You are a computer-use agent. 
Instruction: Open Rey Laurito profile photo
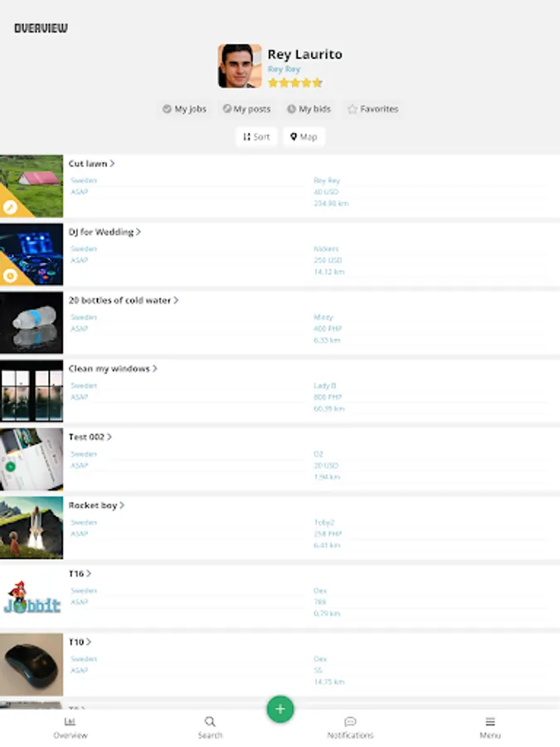(240, 66)
